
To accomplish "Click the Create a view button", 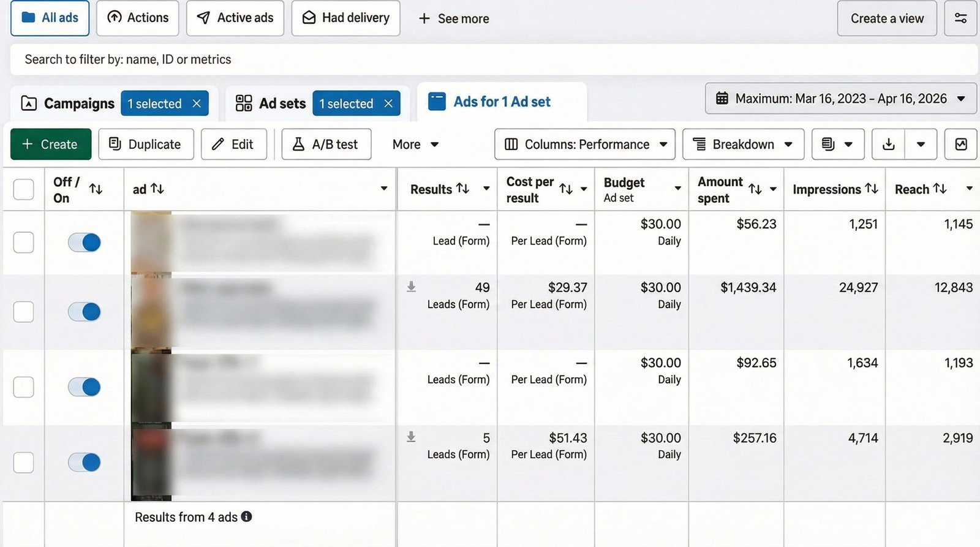I will tap(887, 18).
